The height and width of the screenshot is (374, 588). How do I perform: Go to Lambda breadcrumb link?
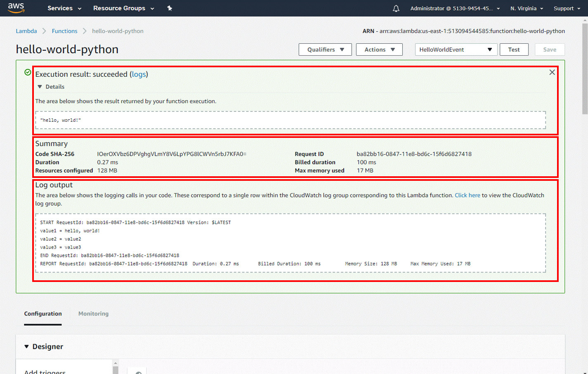(26, 31)
